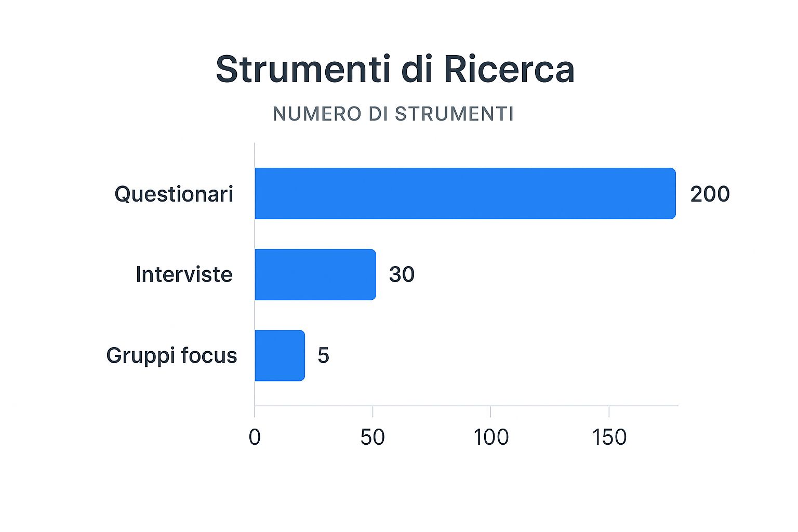Click the Questionari category label
This screenshot has height=532, width=798.
pos(174,194)
